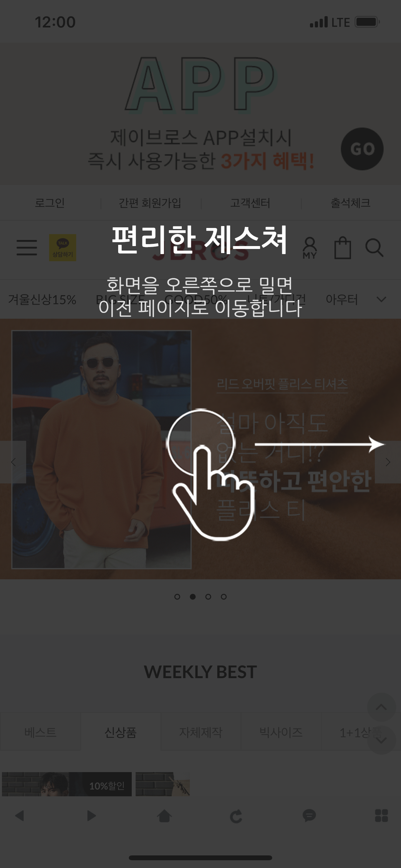This screenshot has height=868, width=401.
Task: Tap the GO button on APP banner
Action: (362, 149)
